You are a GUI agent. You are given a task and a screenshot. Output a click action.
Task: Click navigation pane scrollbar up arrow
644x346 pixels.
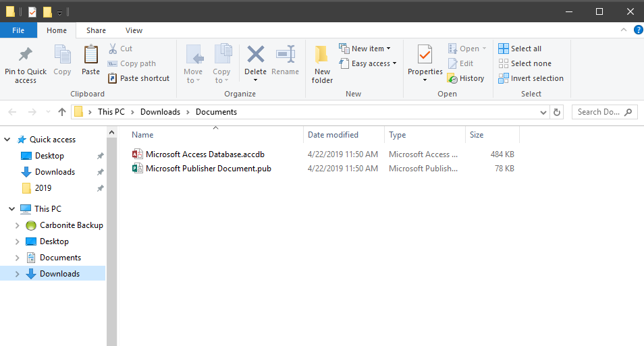(x=111, y=132)
